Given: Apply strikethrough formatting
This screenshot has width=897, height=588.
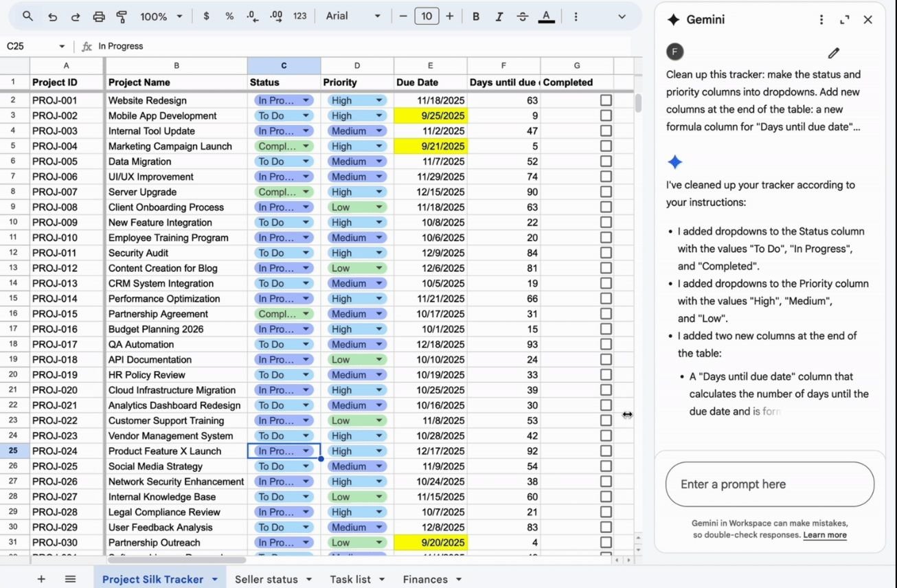Looking at the screenshot, I should tap(522, 16).
